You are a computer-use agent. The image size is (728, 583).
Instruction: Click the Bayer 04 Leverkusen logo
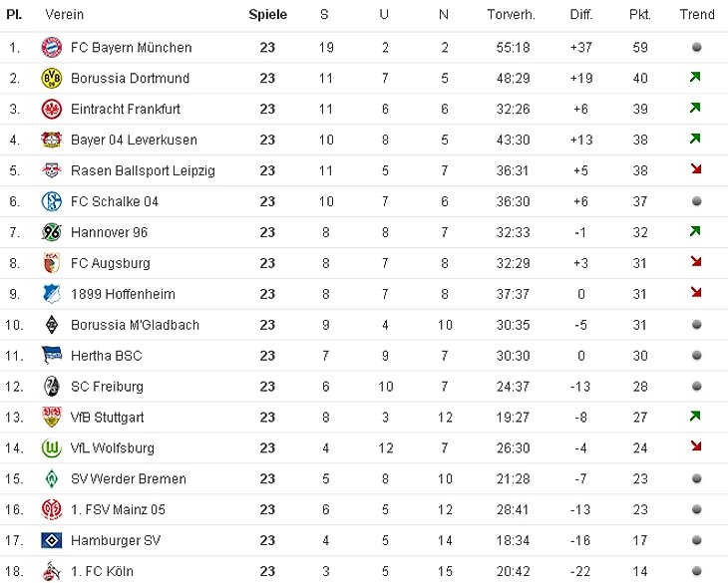(51, 140)
